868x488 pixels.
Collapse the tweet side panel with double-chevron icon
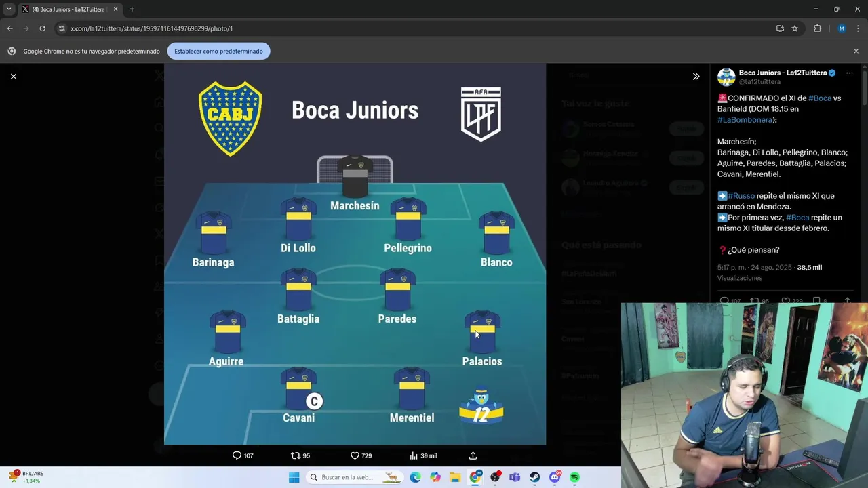(x=696, y=77)
